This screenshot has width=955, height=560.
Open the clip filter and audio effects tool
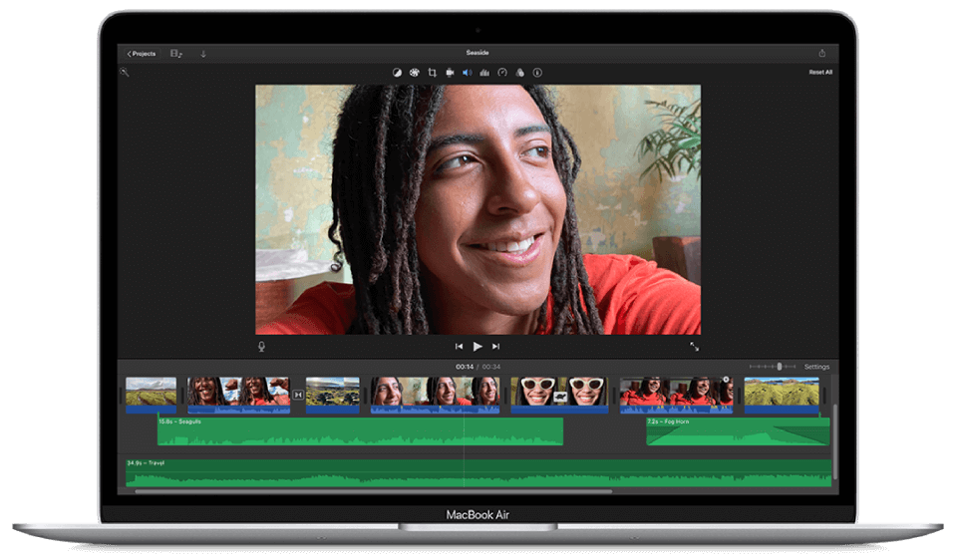pyautogui.click(x=519, y=73)
